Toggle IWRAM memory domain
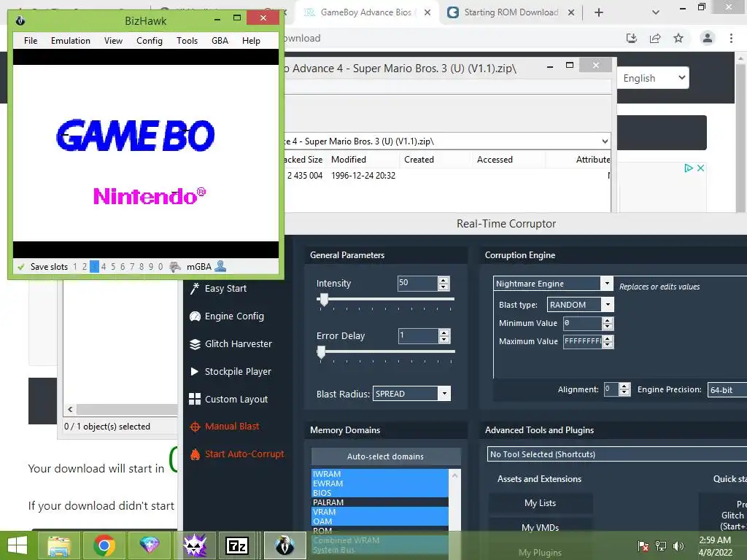This screenshot has width=747, height=560. point(379,474)
